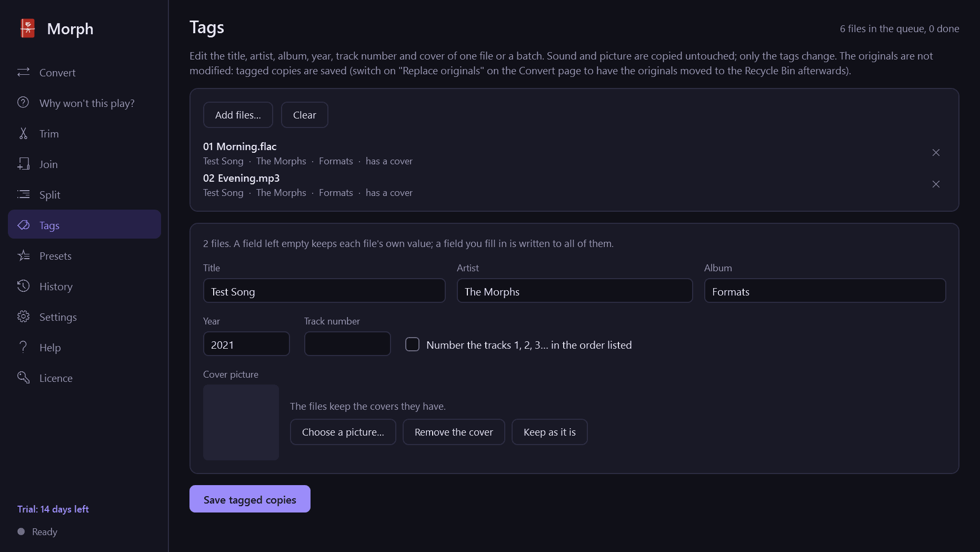Click the Help question mark icon
The height and width of the screenshot is (552, 980).
(23, 347)
